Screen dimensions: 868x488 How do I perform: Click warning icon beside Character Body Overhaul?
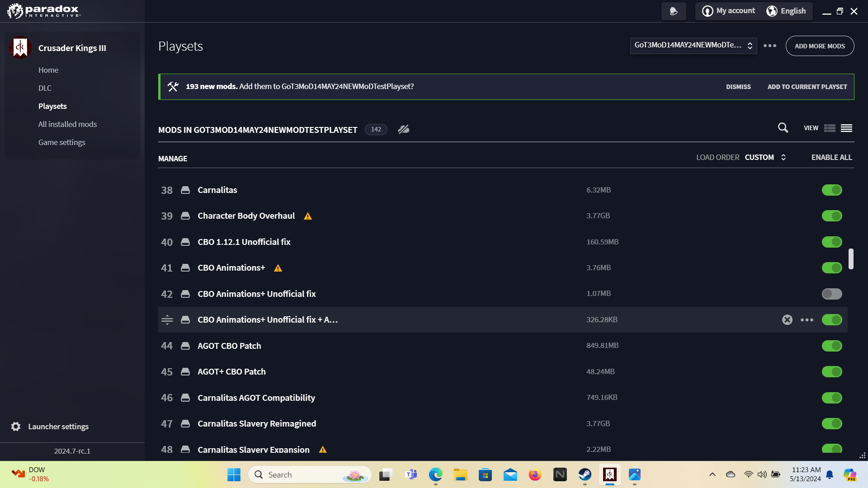tap(308, 216)
